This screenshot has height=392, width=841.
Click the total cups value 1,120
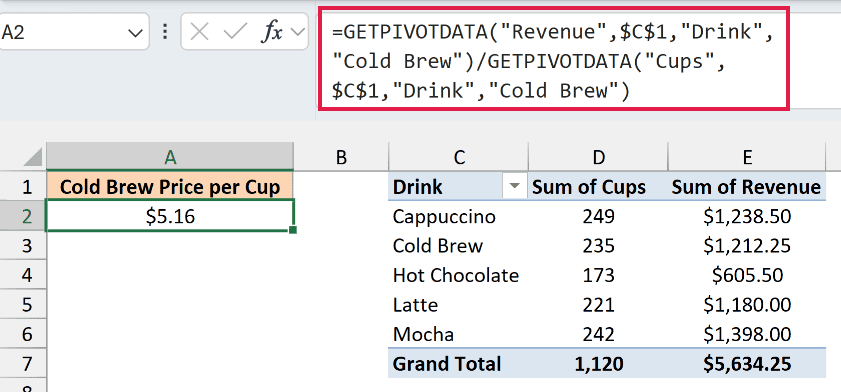tap(598, 364)
